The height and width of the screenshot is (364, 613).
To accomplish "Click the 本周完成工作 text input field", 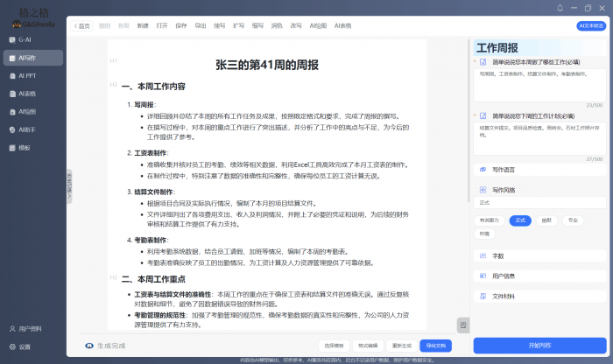I will [538, 86].
